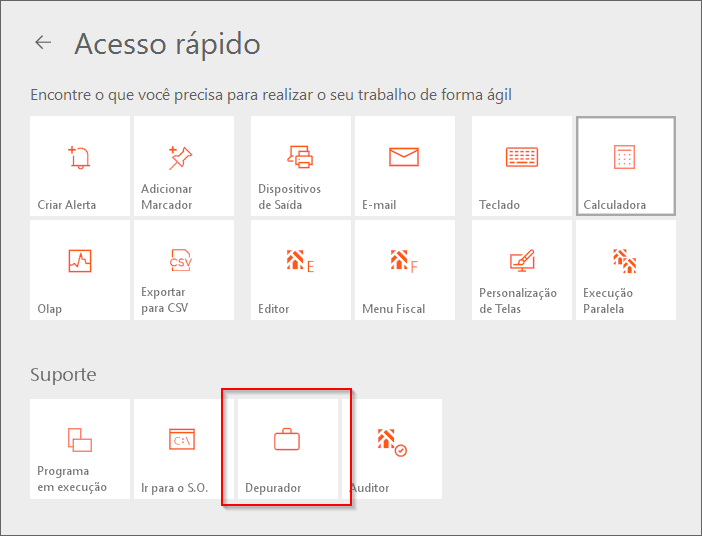
Task: Open the Depurador briefcase tile
Action: pyautogui.click(x=288, y=449)
